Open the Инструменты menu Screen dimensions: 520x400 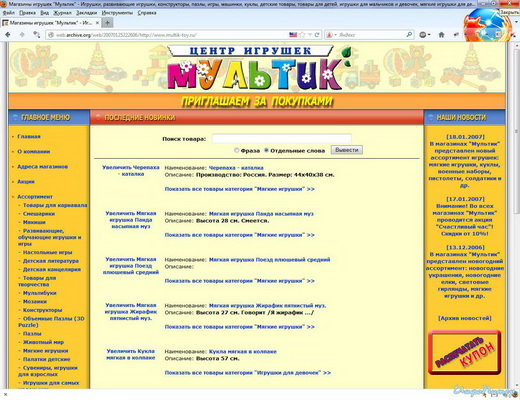point(117,13)
